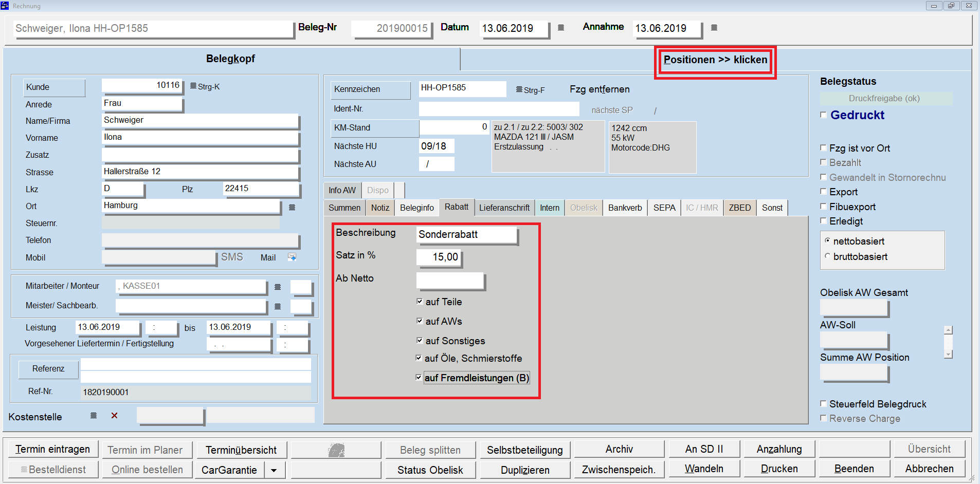The width and height of the screenshot is (980, 484).
Task: Select nettobasiert radio option
Action: coord(827,240)
